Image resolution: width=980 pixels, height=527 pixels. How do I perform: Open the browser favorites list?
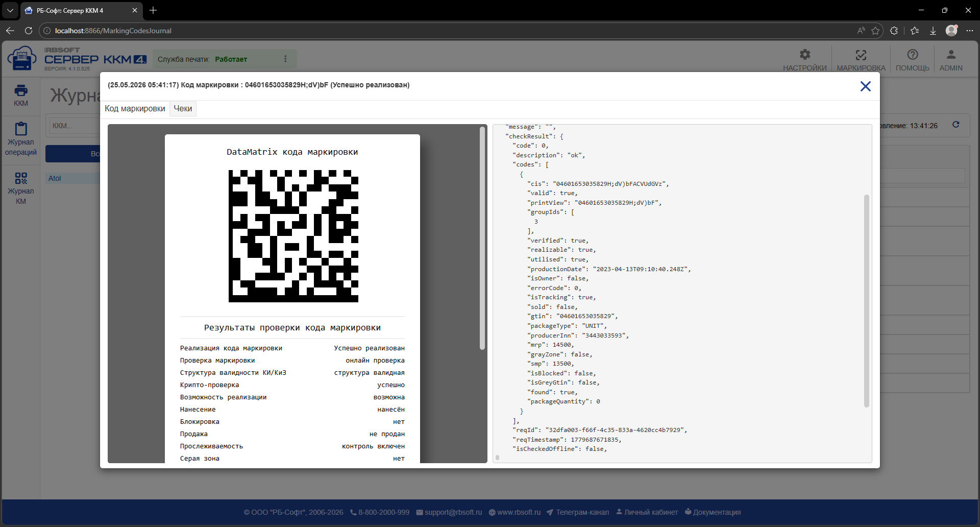click(x=915, y=31)
